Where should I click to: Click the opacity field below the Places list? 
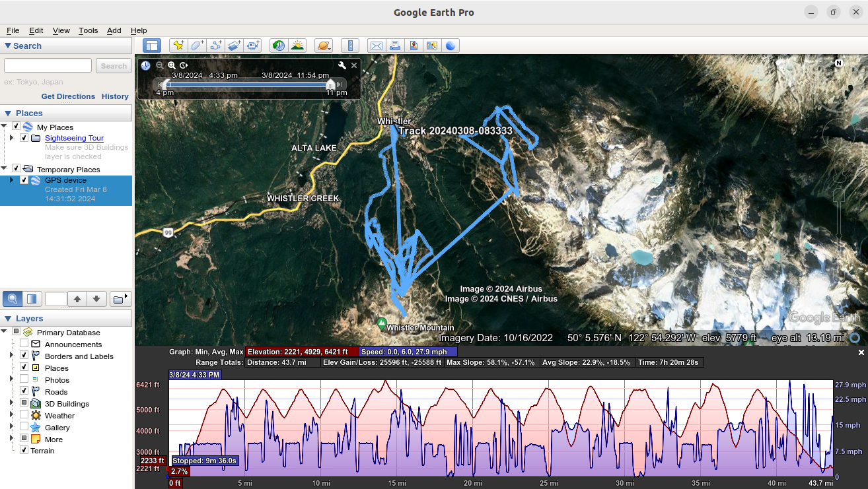point(56,299)
